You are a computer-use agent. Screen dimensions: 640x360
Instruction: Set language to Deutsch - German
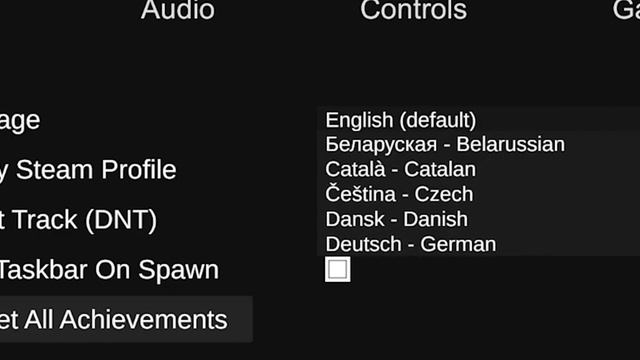click(x=478, y=244)
